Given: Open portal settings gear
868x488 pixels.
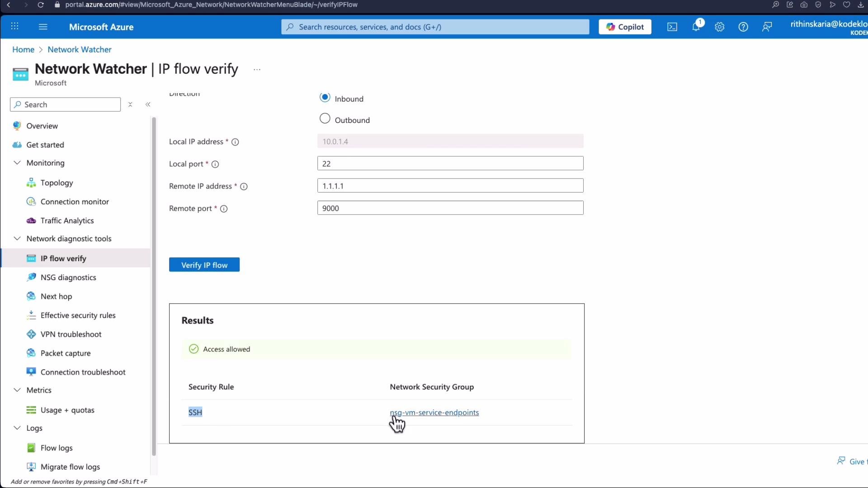Looking at the screenshot, I should pyautogui.click(x=720, y=27).
